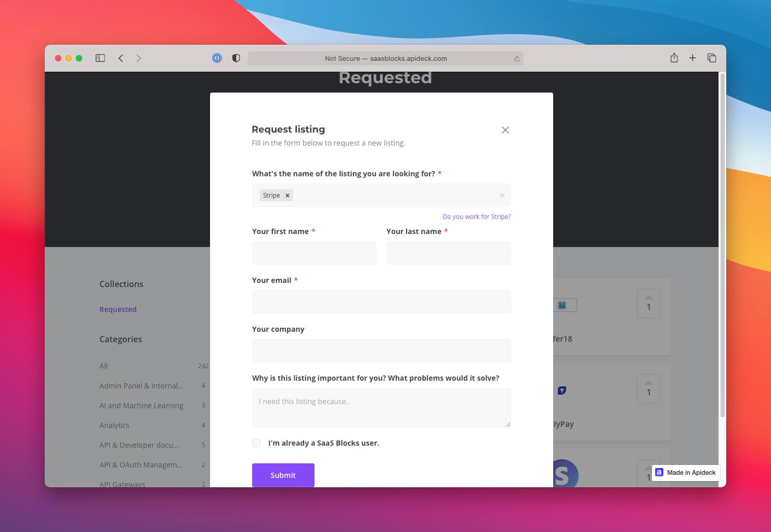This screenshot has height=532, width=771.
Task: Focus the email input field
Action: click(x=382, y=302)
